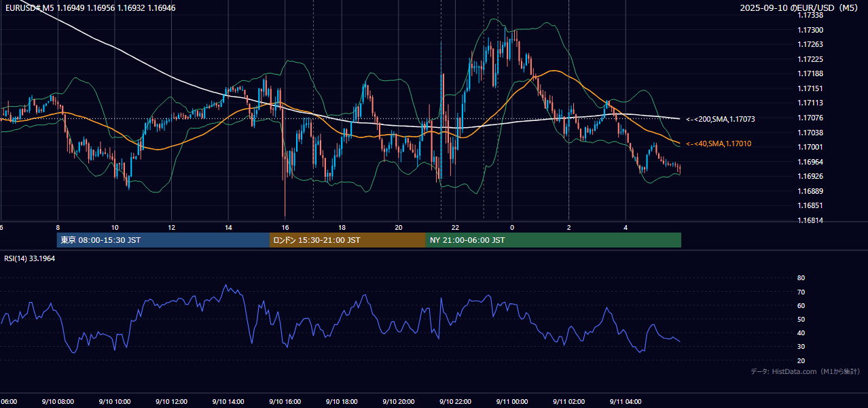Click price axis value 1.16926
868x408 pixels.
(810, 176)
